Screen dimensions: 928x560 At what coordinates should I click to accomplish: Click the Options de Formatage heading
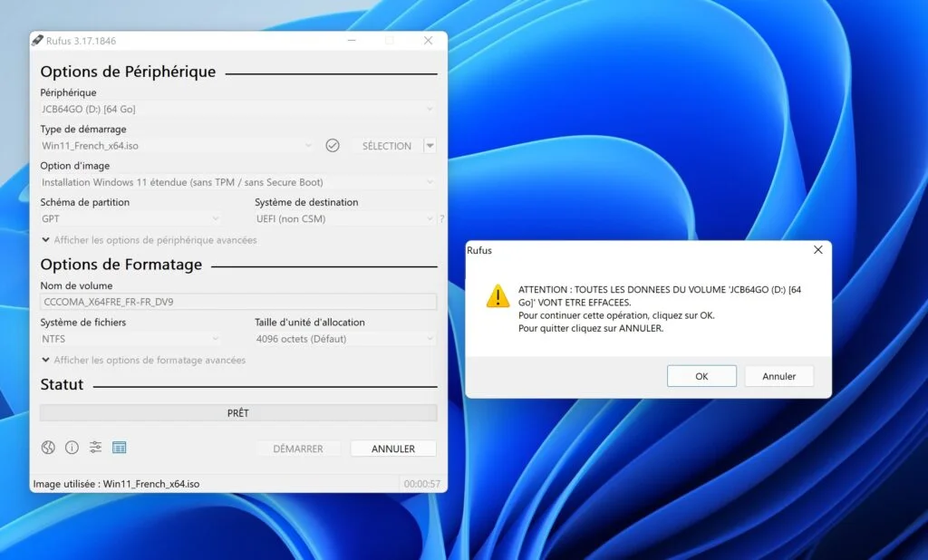(121, 264)
